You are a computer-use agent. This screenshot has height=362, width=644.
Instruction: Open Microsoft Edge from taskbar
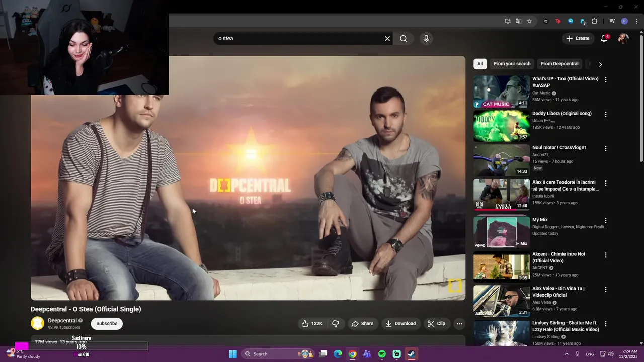[x=338, y=354]
